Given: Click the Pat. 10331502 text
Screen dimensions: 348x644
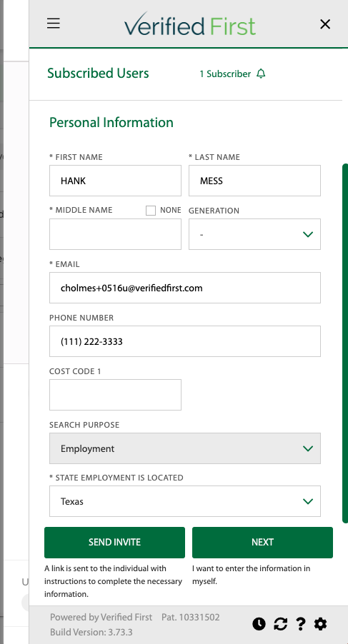Looking at the screenshot, I should (191, 618).
